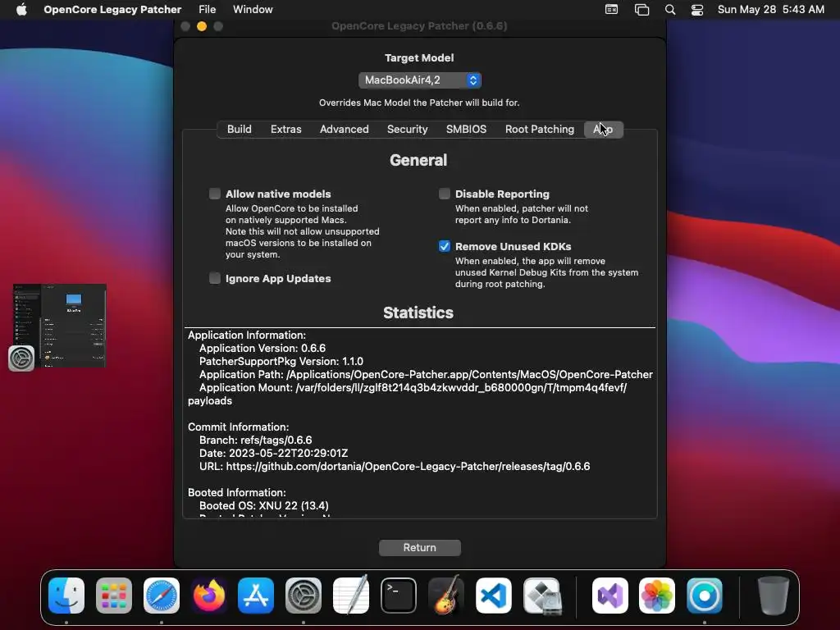Image resolution: width=840 pixels, height=630 pixels.
Task: Launch Terminal from the Dock
Action: [x=399, y=596]
